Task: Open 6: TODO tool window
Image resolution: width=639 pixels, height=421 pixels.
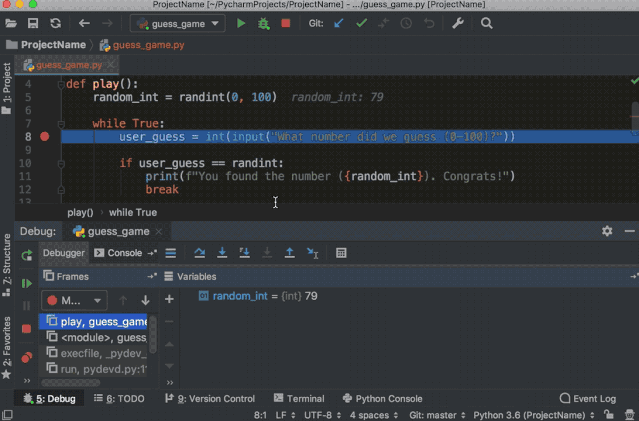Action: point(119,399)
